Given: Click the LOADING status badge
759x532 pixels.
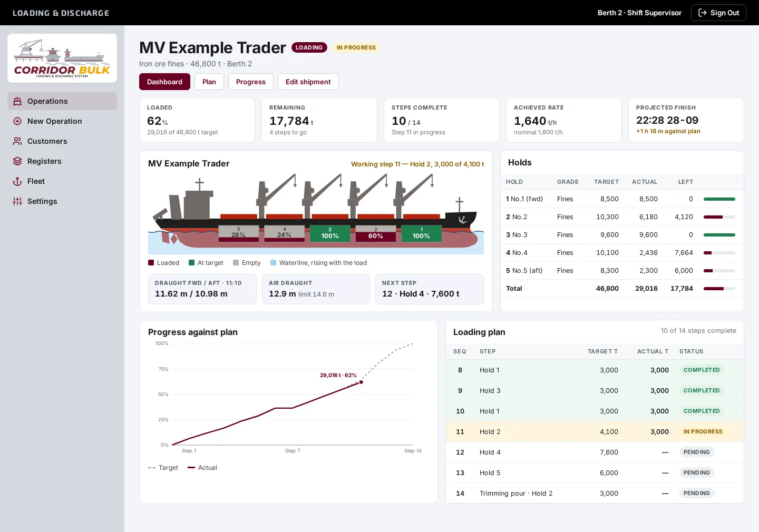Looking at the screenshot, I should pos(309,47).
